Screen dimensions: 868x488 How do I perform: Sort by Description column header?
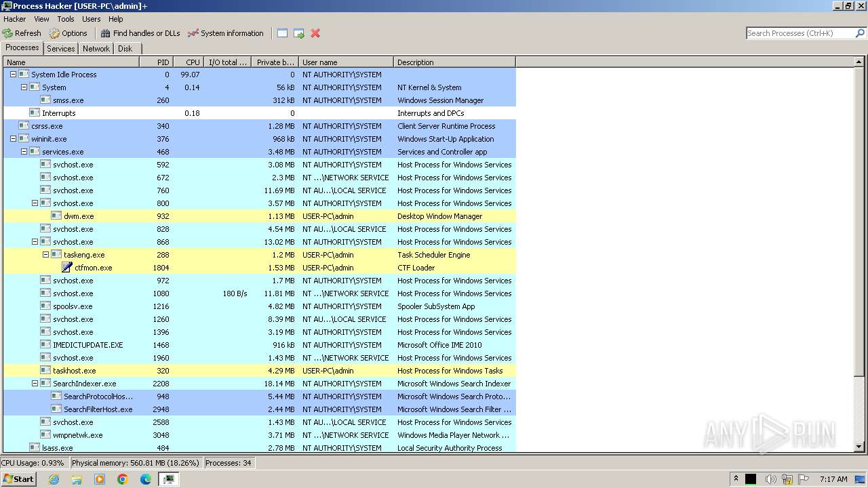[454, 62]
